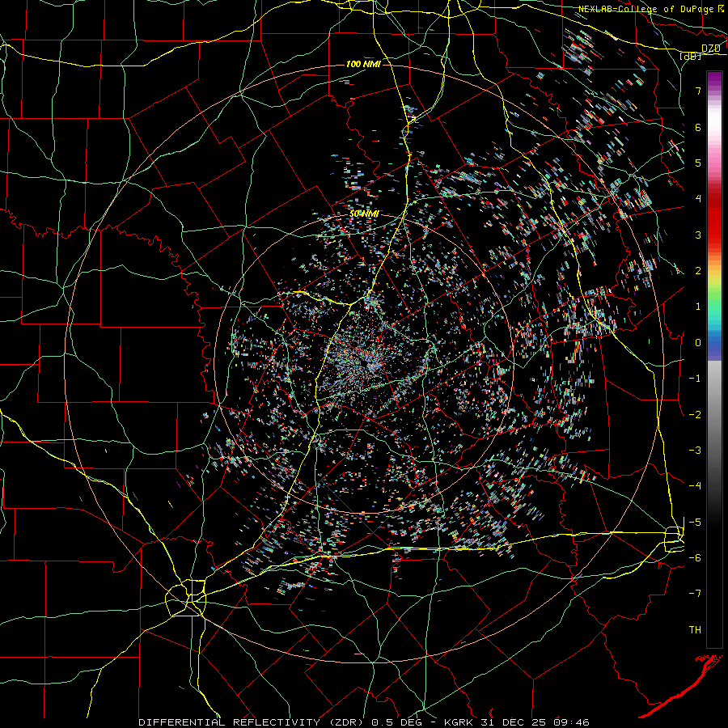728x728 pixels.
Task: Select the "(ZDR)" abbreviation in the caption
Action: click(346, 722)
